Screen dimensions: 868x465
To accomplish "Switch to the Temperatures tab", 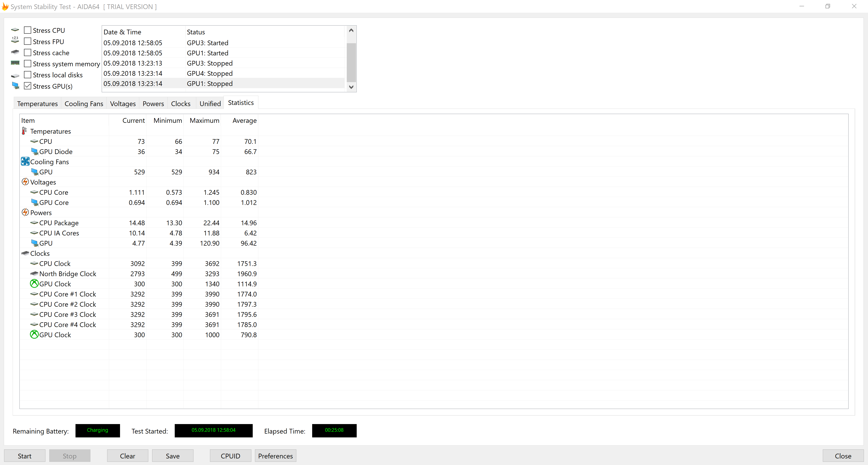I will (x=37, y=104).
